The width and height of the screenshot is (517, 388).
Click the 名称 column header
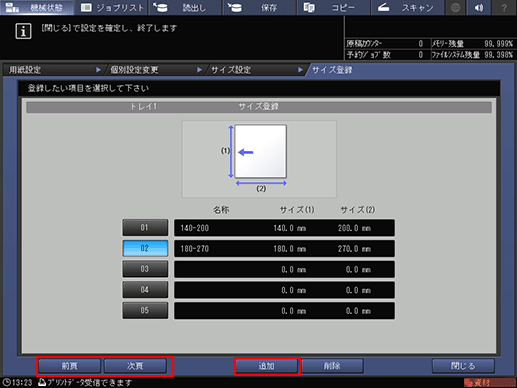click(221, 210)
